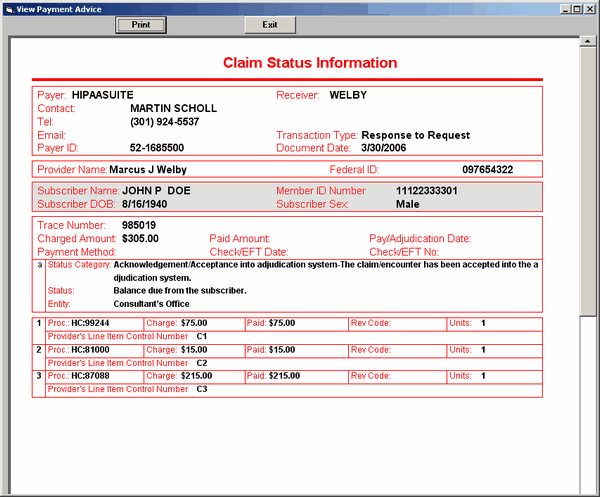Click the payer name HIPAASUITE
The image size is (600, 497).
click(102, 95)
